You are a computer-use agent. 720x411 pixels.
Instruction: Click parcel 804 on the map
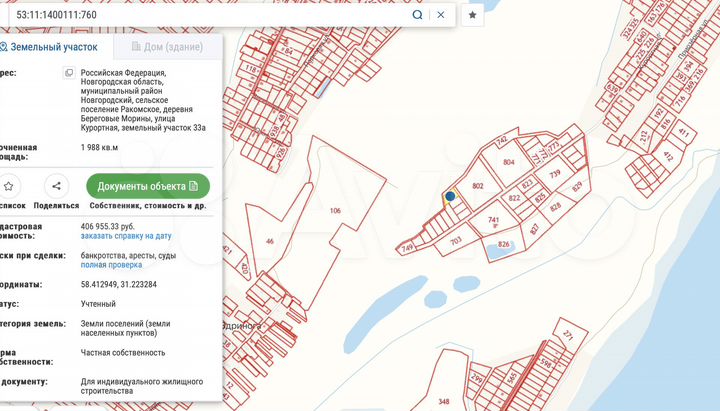tap(509, 161)
